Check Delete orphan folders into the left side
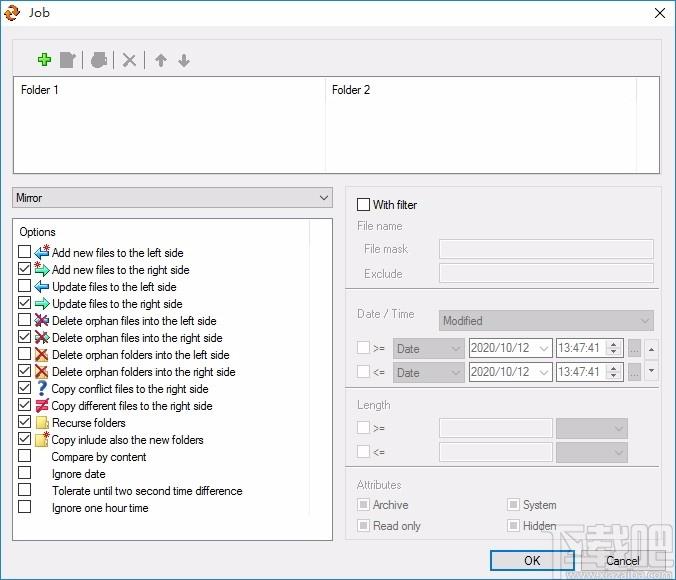The image size is (676, 580). coord(25,354)
